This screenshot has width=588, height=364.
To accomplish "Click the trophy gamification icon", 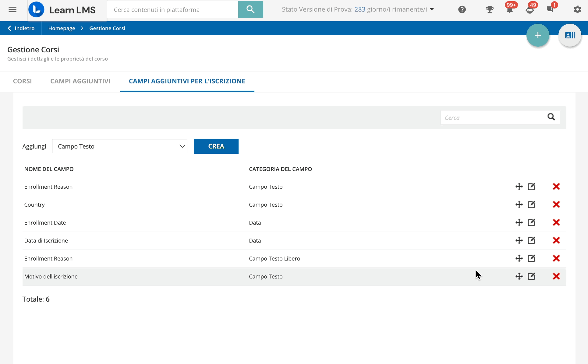I will coord(490,9).
